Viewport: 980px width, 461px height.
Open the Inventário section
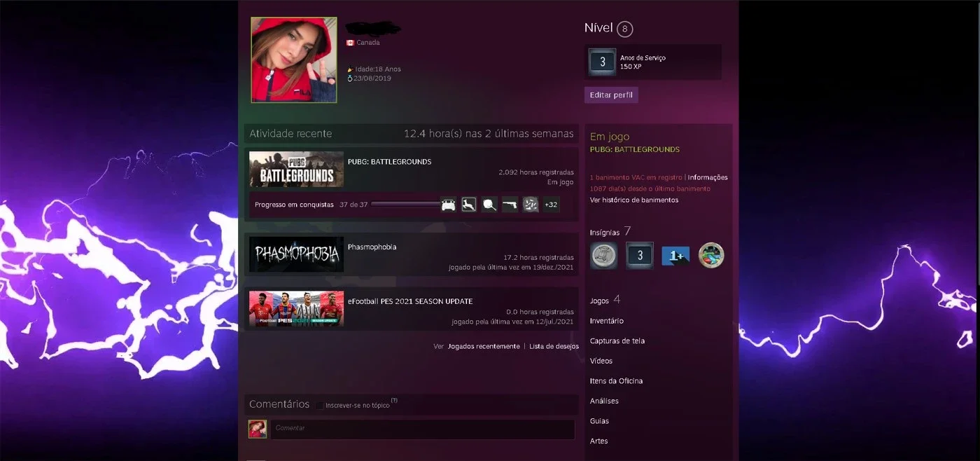click(607, 321)
